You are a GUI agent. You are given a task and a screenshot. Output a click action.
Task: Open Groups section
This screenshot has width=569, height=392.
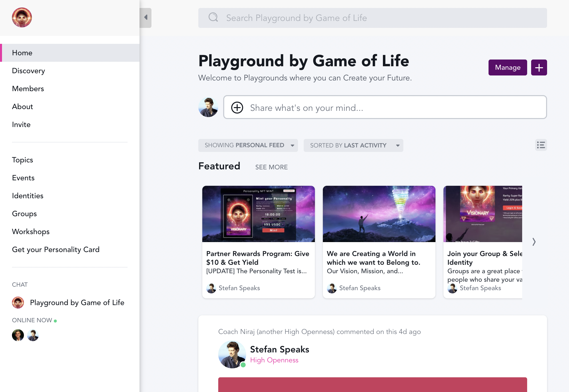click(70, 214)
